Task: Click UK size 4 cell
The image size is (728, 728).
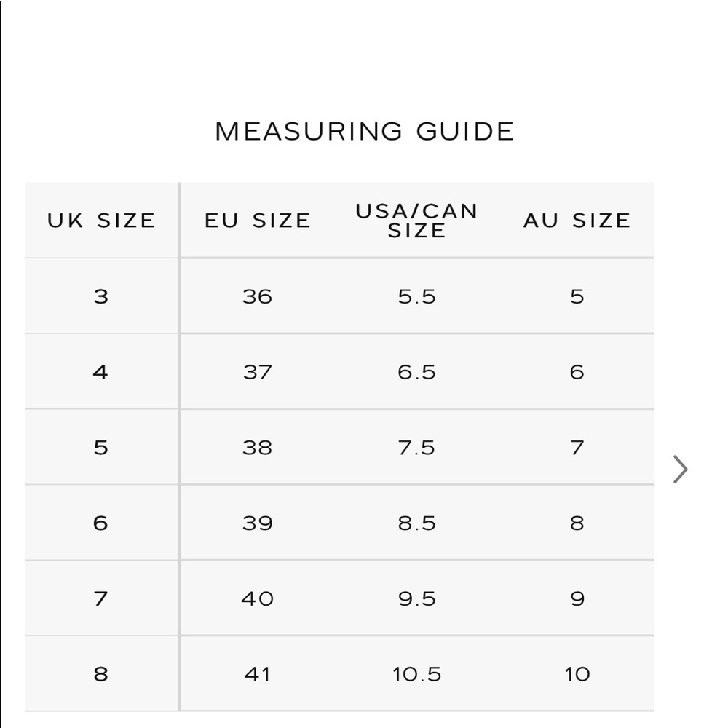Action: point(101,372)
